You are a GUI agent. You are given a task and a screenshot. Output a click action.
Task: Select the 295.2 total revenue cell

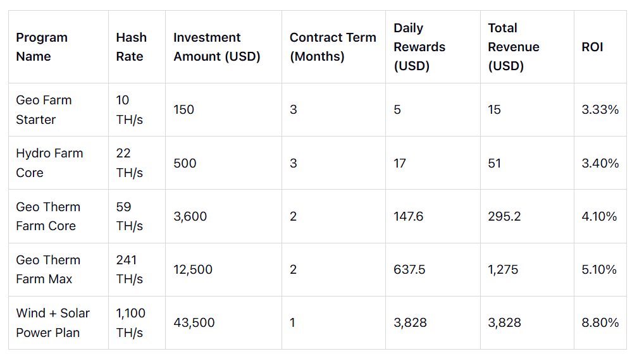(505, 216)
